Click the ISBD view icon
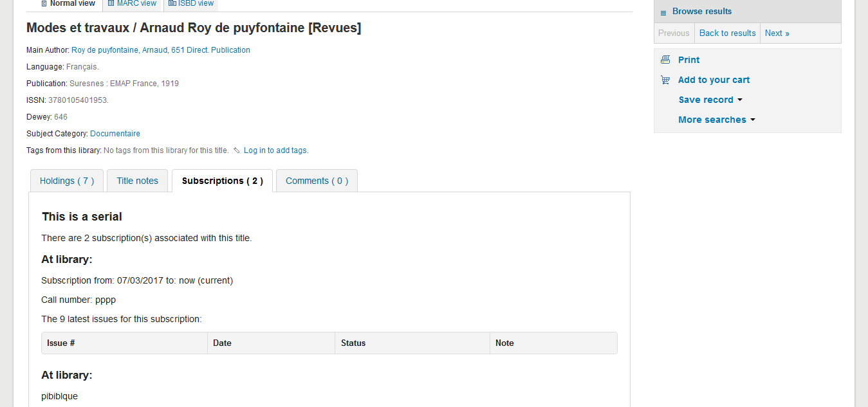 [172, 3]
